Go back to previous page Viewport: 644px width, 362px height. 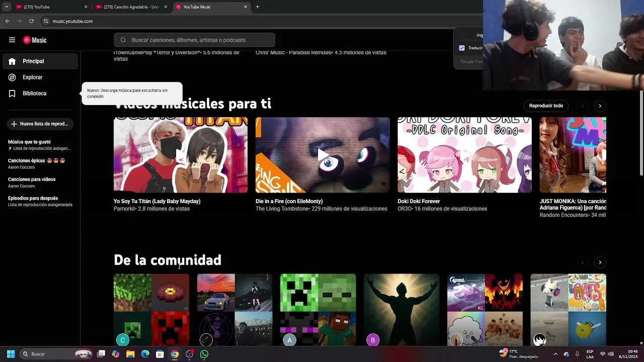(x=7, y=21)
